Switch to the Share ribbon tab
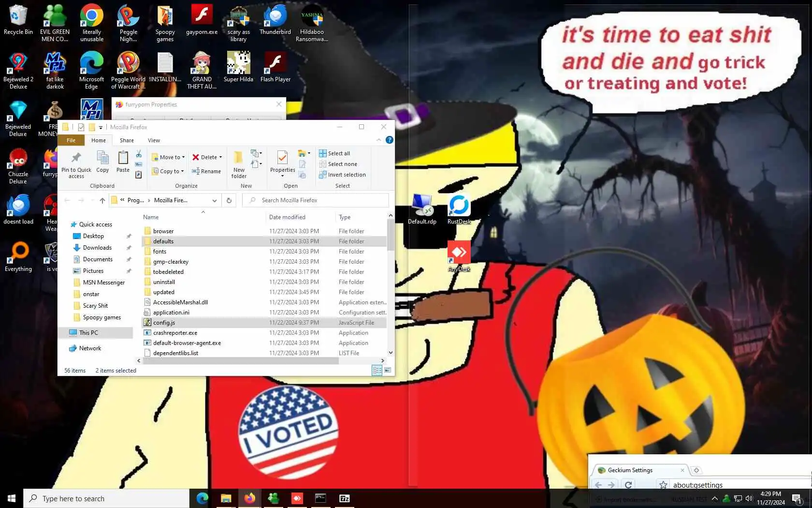812x508 pixels. (127, 140)
